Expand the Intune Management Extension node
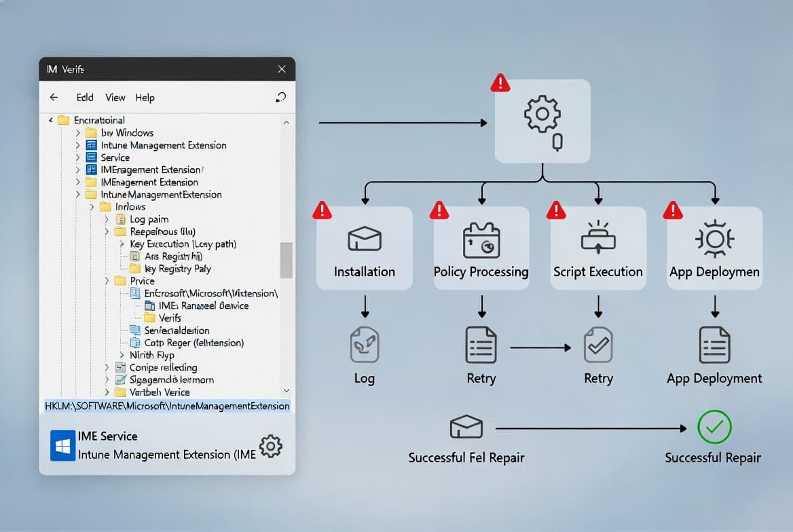This screenshot has width=793, height=532. [77, 145]
